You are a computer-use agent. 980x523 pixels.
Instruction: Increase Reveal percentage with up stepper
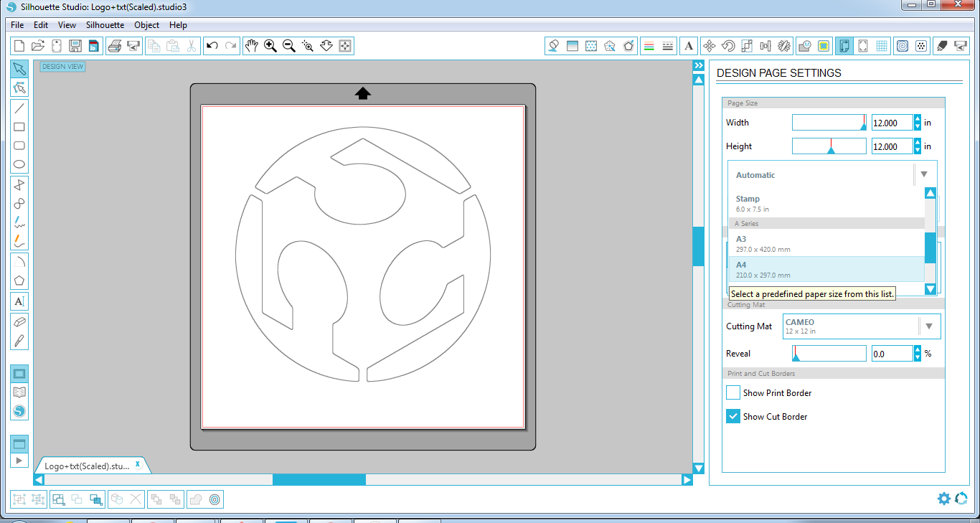918,349
